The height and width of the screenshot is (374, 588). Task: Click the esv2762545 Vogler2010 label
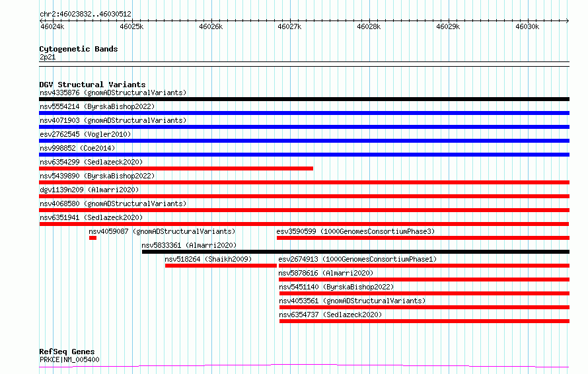tap(85, 134)
